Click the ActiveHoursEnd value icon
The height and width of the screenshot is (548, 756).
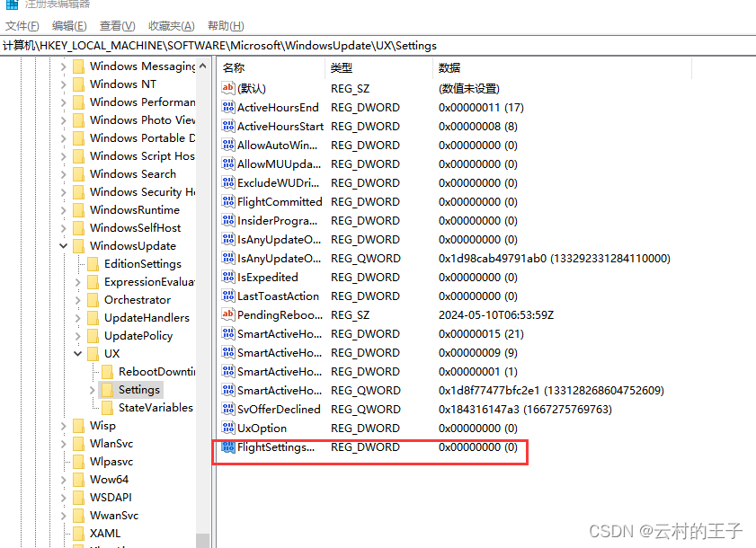tap(228, 107)
